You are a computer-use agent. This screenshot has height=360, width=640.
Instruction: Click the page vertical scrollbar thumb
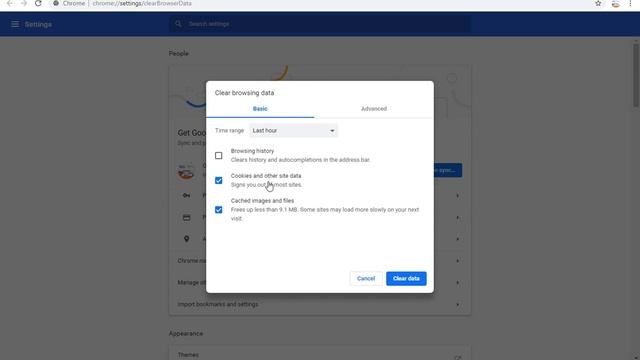[x=636, y=76]
